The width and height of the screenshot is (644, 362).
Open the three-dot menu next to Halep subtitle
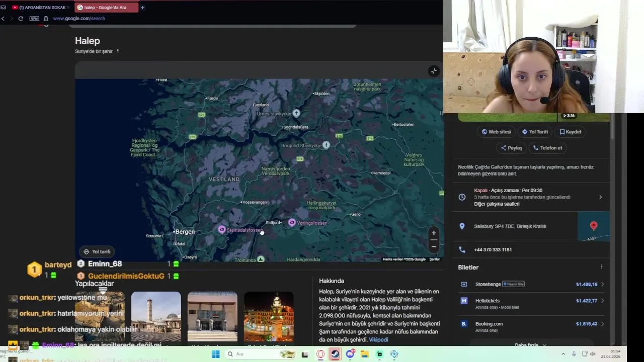pyautogui.click(x=118, y=51)
